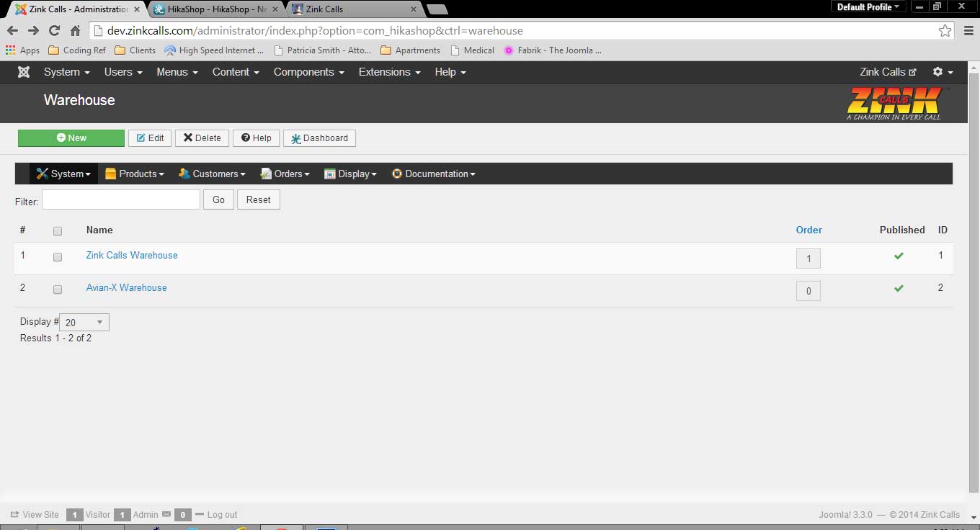Open the Fabrik - The Joomla bookmark

click(x=553, y=50)
